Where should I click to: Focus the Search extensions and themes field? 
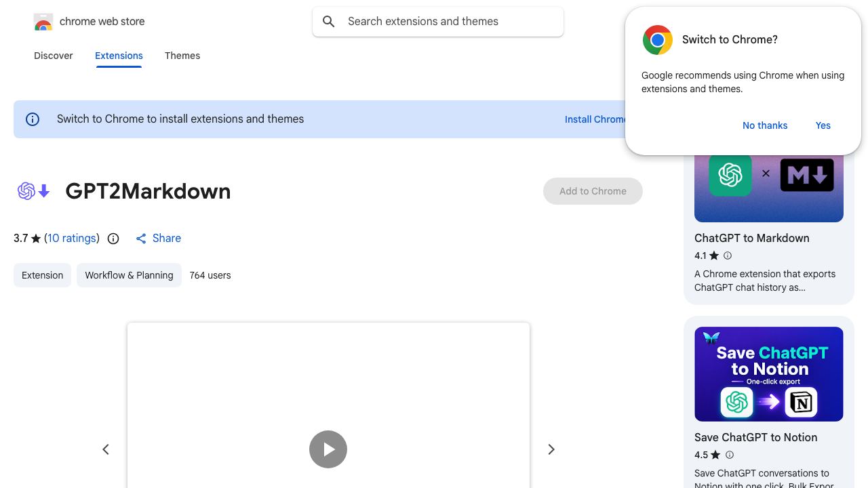click(438, 22)
